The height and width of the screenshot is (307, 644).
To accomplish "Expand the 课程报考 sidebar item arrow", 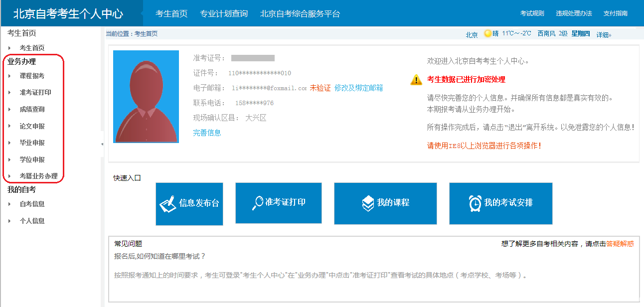I will [9, 76].
